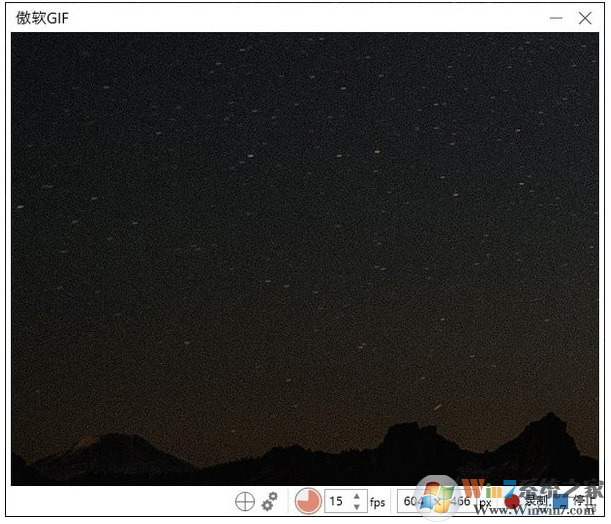
Task: Click the × separator between dimensions
Action: coord(437,502)
